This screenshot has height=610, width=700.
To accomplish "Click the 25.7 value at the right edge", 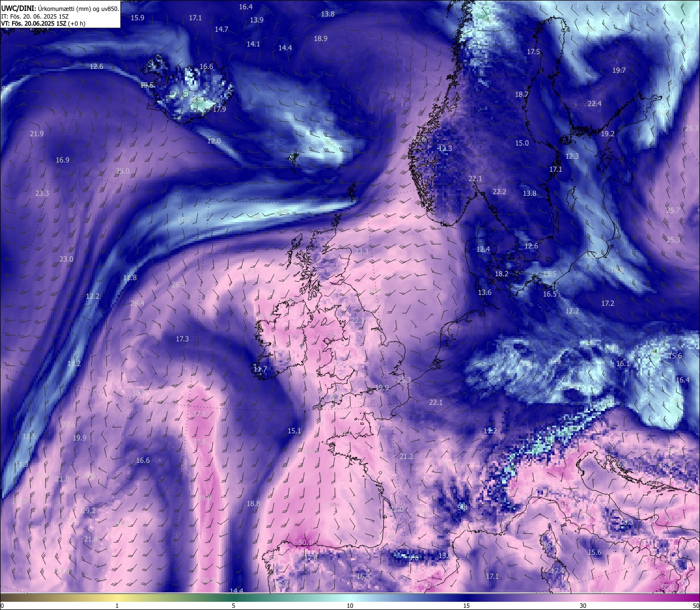I will [673, 211].
